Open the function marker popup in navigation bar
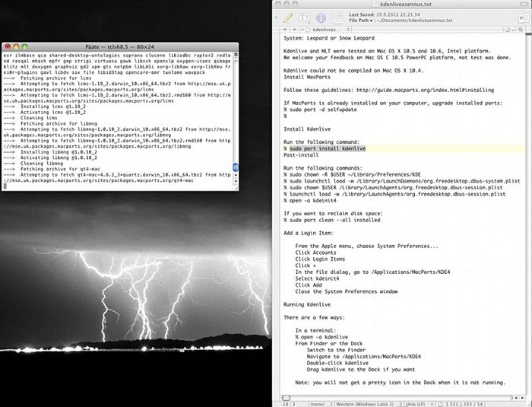The image size is (532, 407). pos(509,30)
